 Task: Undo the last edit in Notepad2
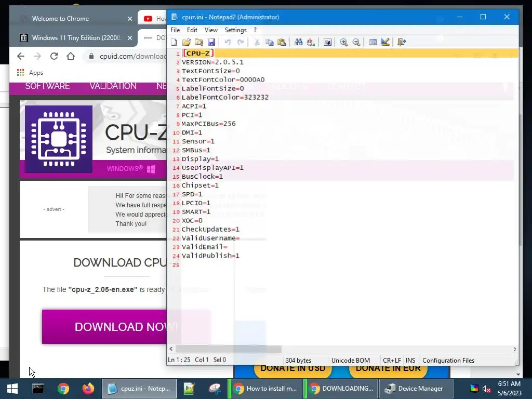coord(228,42)
